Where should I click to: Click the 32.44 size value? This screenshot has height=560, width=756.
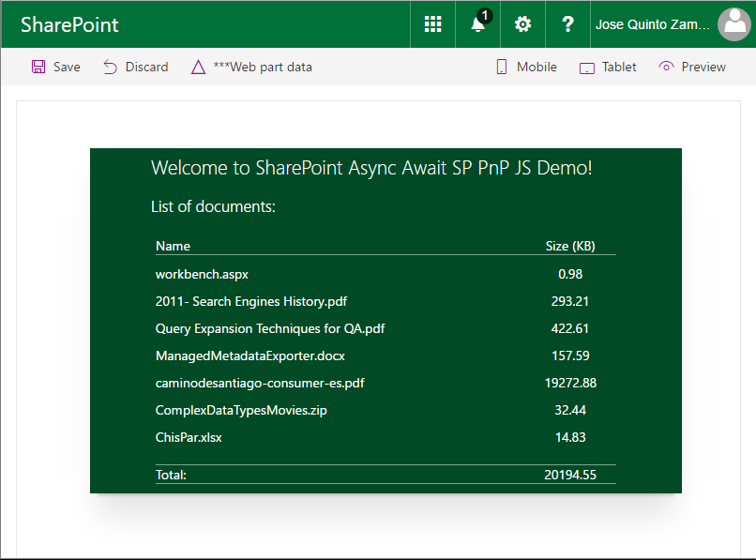pyautogui.click(x=570, y=411)
